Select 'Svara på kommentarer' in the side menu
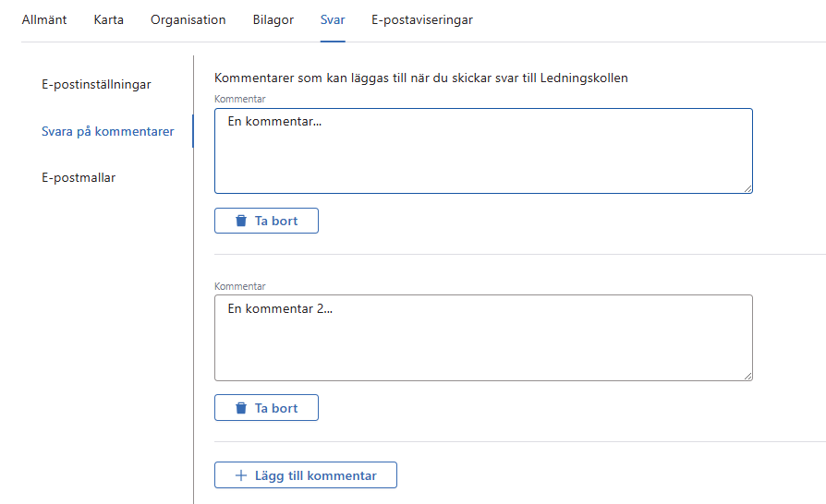 point(108,131)
